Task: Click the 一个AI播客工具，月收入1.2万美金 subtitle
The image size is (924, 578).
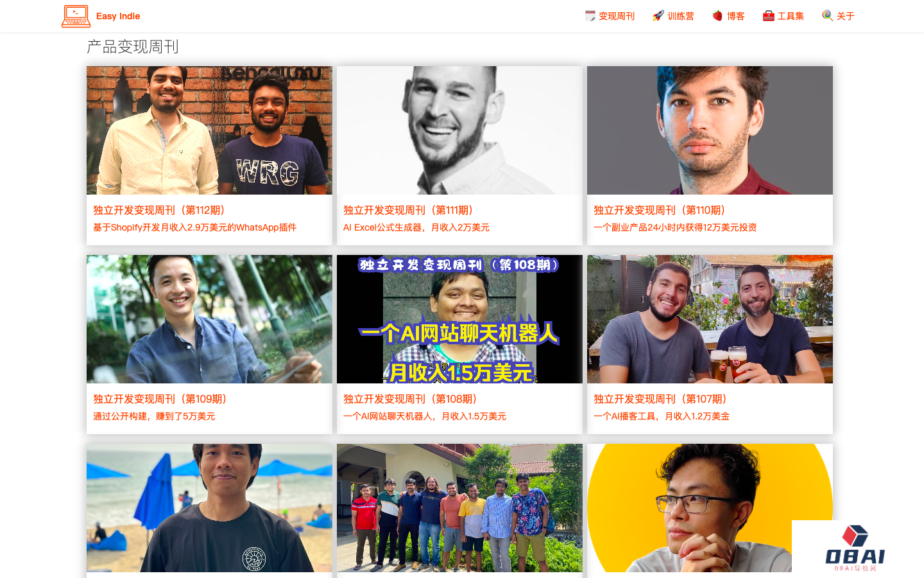Action: [x=662, y=416]
